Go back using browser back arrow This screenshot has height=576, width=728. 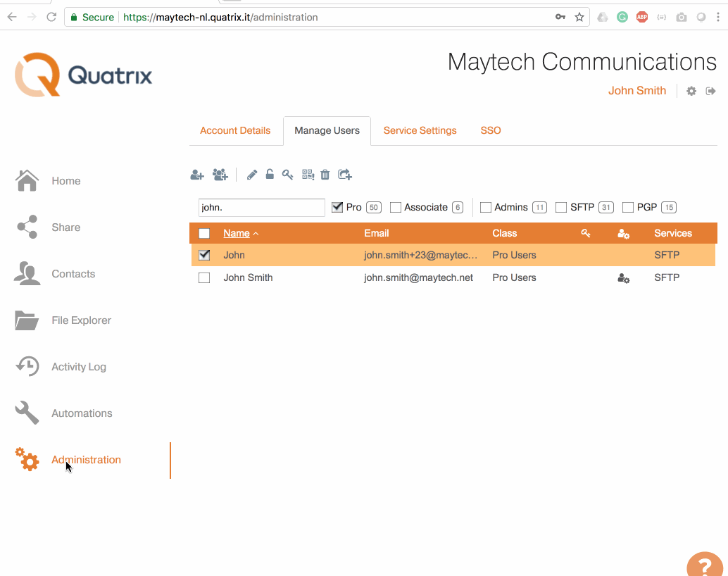click(x=12, y=17)
